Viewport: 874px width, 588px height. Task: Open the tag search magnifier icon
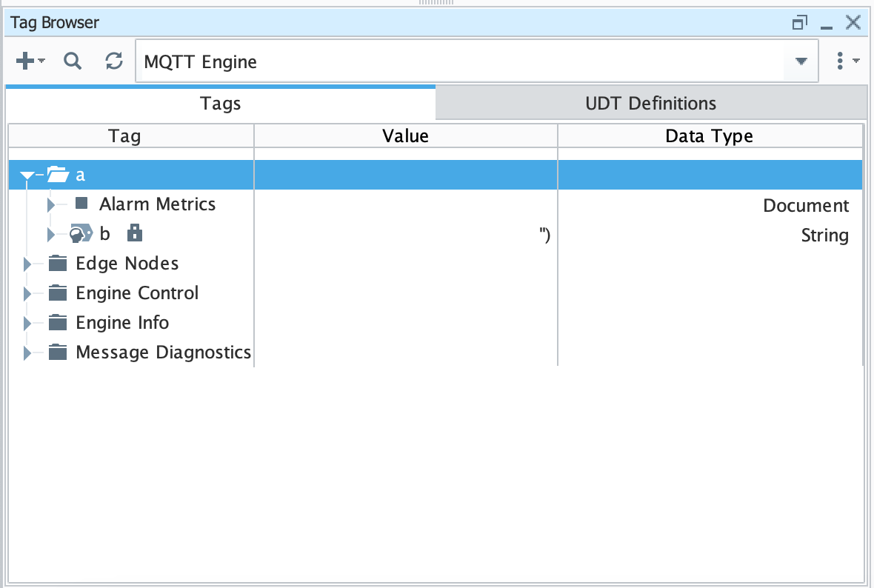click(x=72, y=61)
